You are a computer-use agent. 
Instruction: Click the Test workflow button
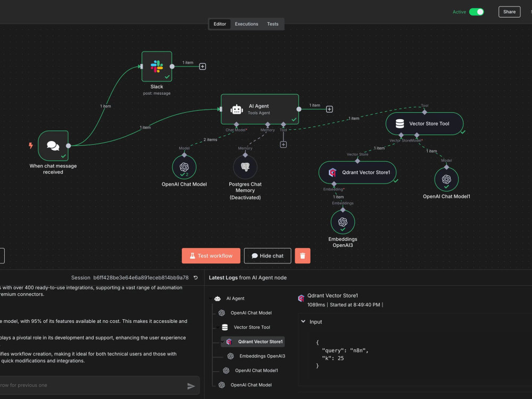pos(211,256)
